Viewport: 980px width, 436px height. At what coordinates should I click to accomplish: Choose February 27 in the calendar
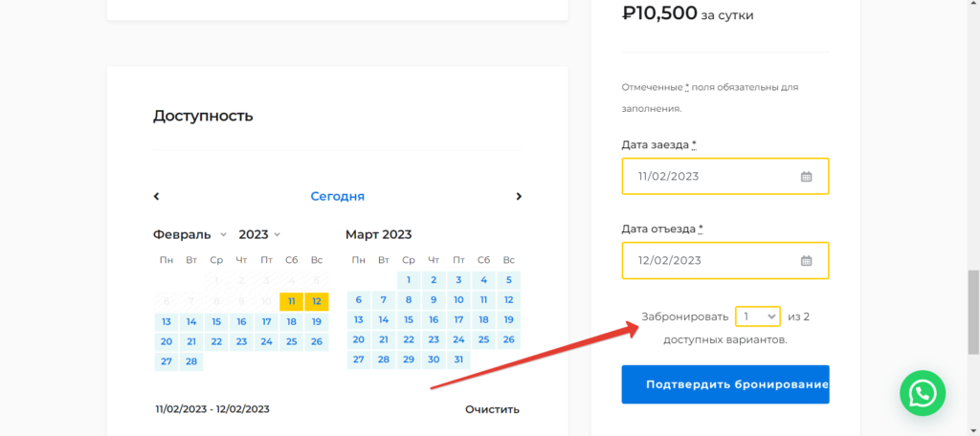(167, 361)
